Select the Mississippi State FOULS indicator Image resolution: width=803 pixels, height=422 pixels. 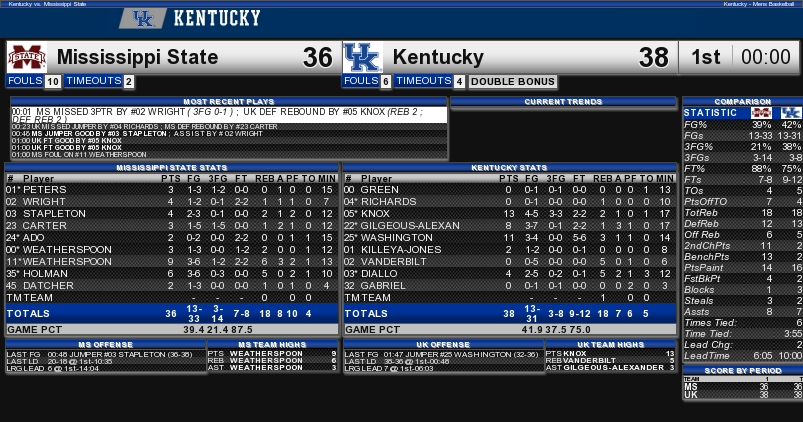tap(34, 81)
